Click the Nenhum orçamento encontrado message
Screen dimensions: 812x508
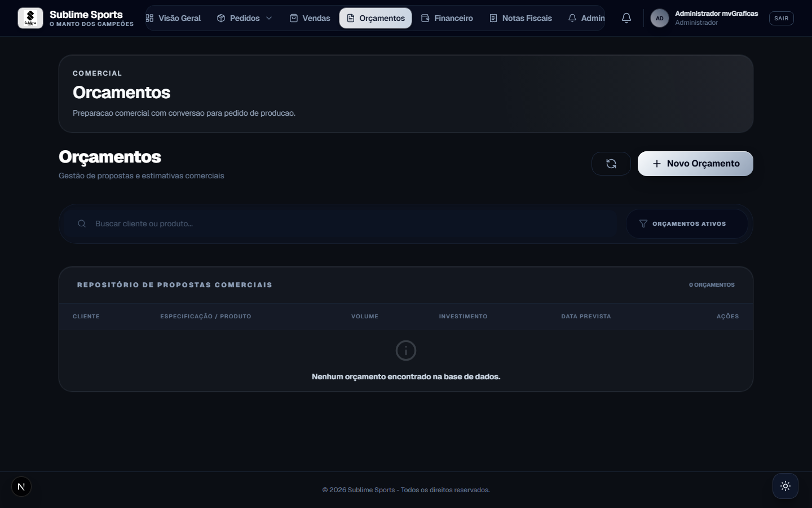pos(406,376)
